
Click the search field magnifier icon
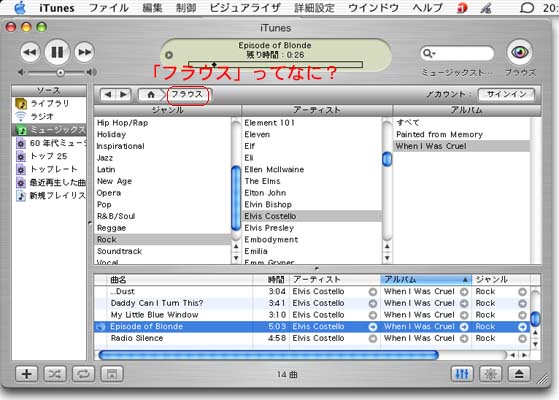coord(428,53)
